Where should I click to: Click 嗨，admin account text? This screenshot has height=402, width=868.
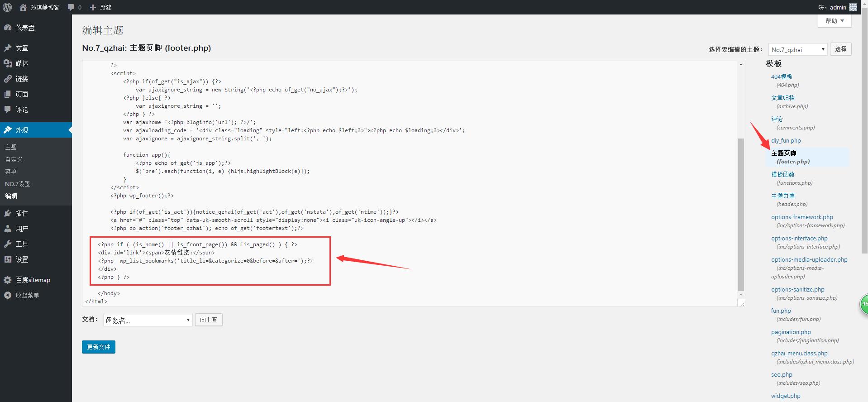point(832,7)
